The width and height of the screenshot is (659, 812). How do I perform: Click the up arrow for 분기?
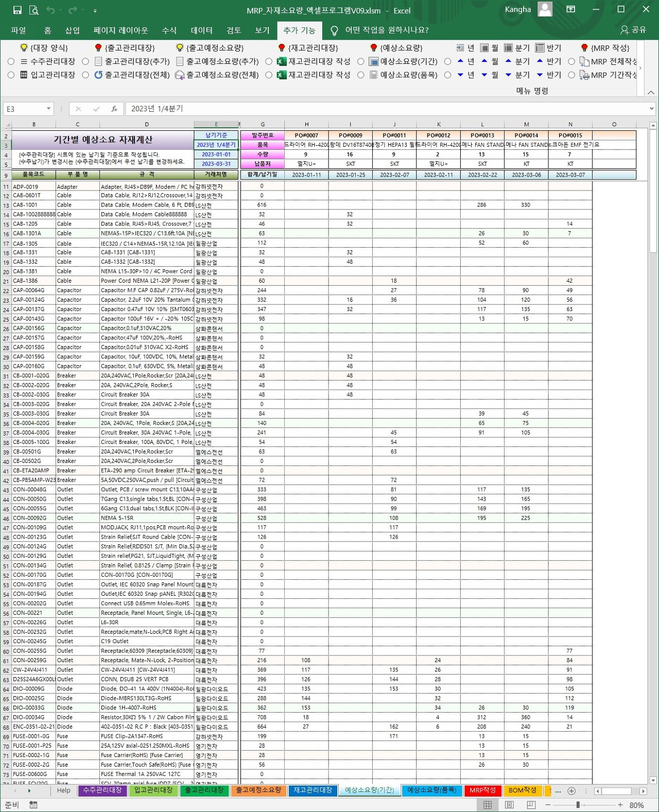click(508, 61)
